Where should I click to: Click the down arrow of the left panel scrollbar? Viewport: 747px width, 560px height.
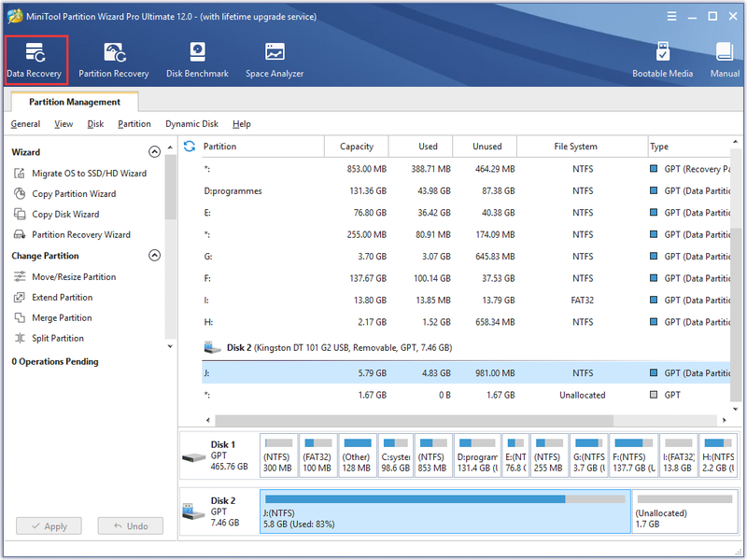[x=170, y=346]
